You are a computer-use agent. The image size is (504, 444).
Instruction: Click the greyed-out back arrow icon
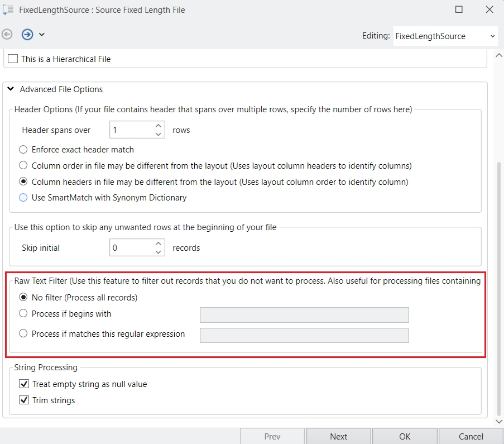(7, 35)
